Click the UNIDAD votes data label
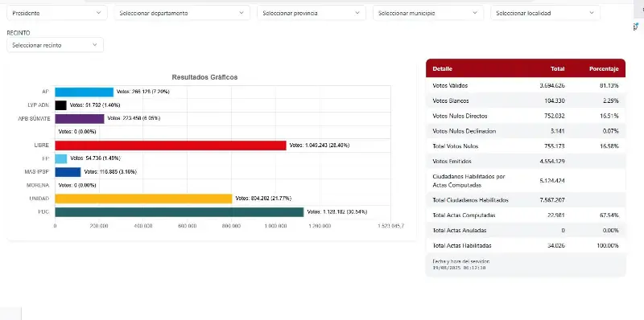Screen dimensions: 644x320 click(263, 199)
